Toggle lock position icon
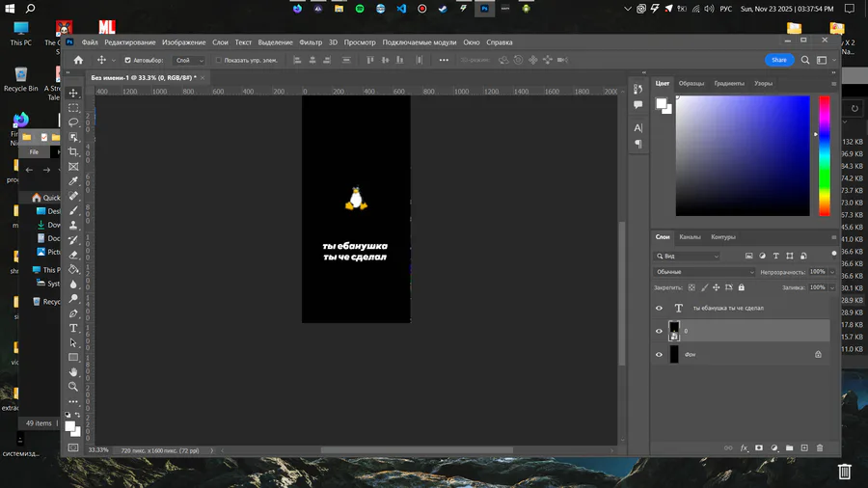Viewport: 868px width, 488px height. (717, 287)
